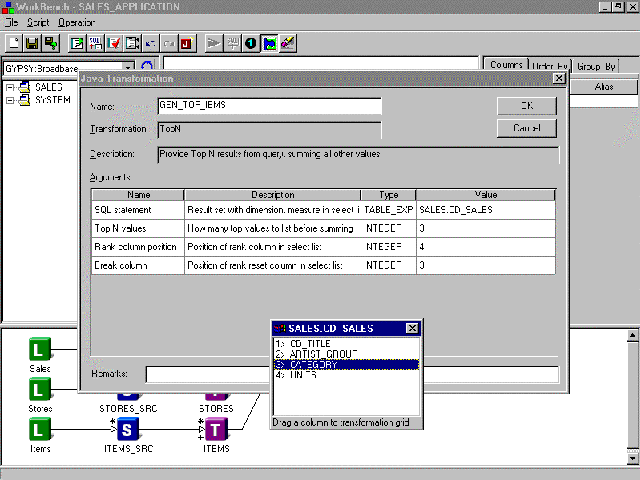Select the purple ITEMS transformation node
This screenshot has width=640, height=480.
pyautogui.click(x=217, y=429)
